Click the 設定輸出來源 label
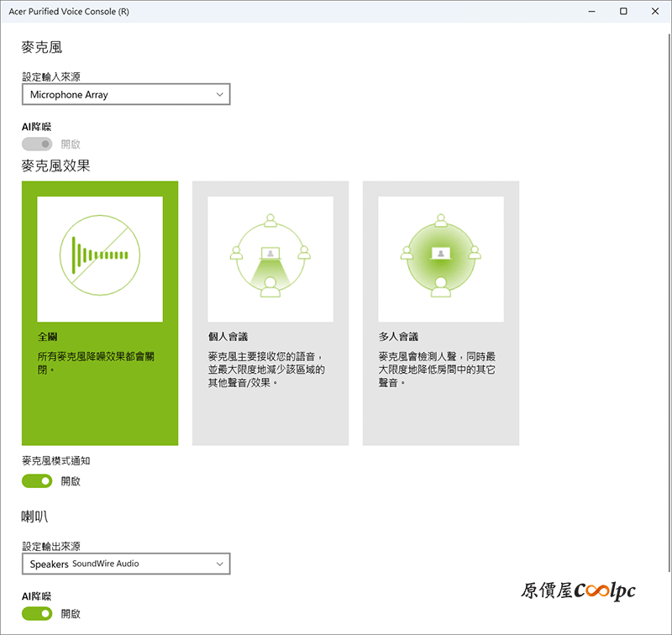This screenshot has height=635, width=672. click(51, 546)
